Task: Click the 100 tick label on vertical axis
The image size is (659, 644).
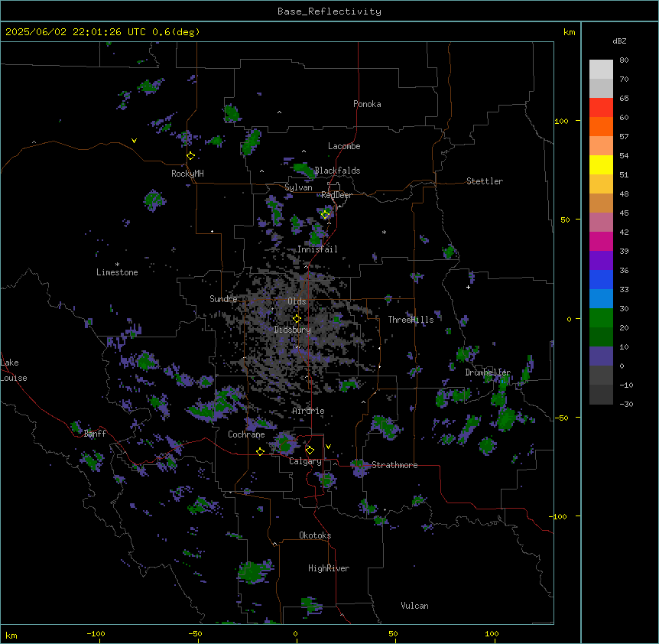Action: pos(561,121)
